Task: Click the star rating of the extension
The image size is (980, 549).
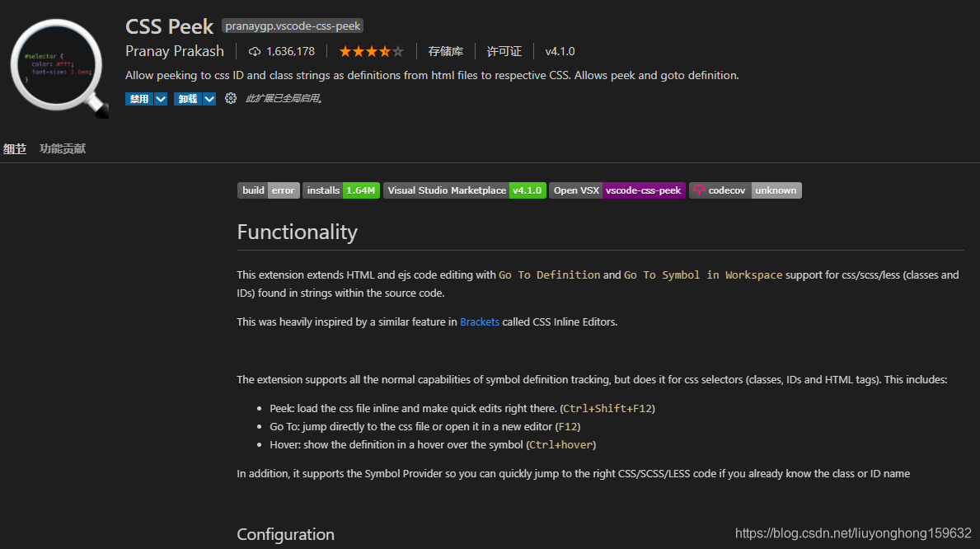Action: click(371, 51)
